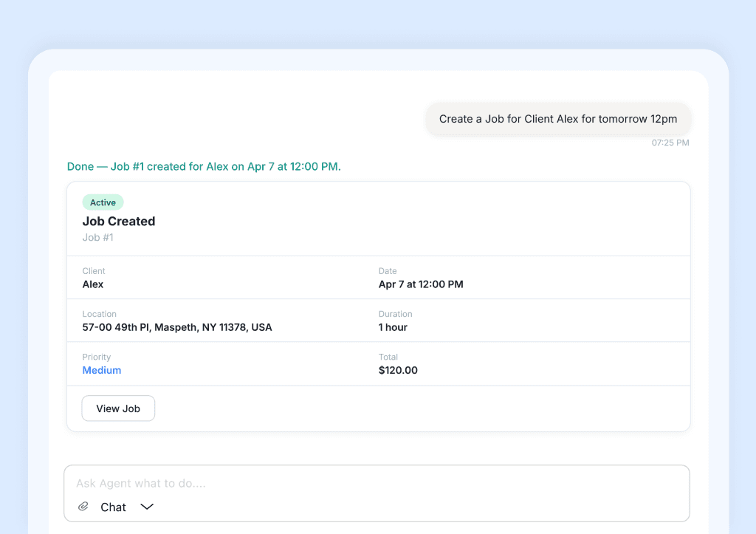Viewport: 756px width, 534px height.
Task: Click the Priority field label
Action: pos(96,357)
